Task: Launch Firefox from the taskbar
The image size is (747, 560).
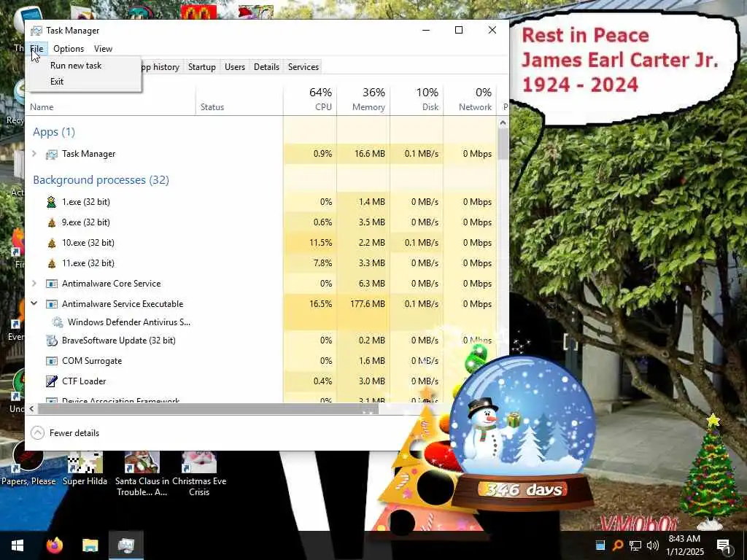Action: [x=54, y=545]
